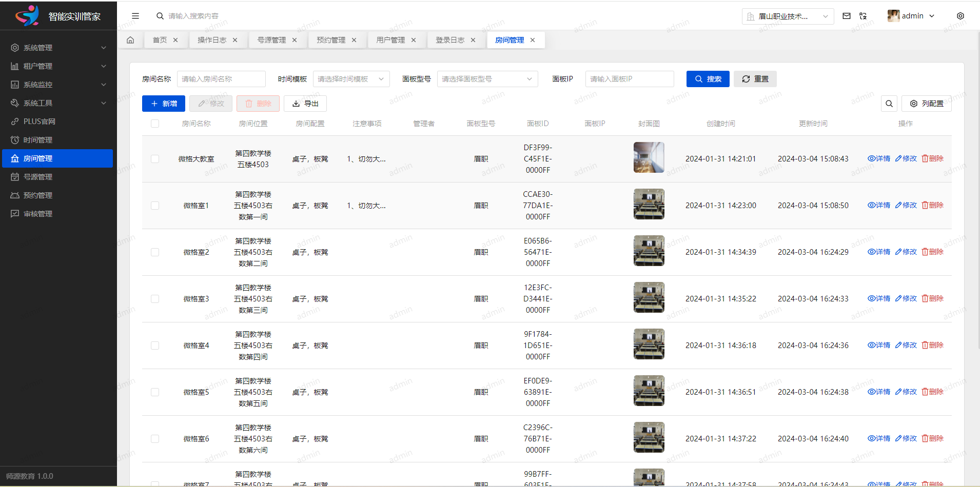Open 时间管理 in sidebar

57,140
